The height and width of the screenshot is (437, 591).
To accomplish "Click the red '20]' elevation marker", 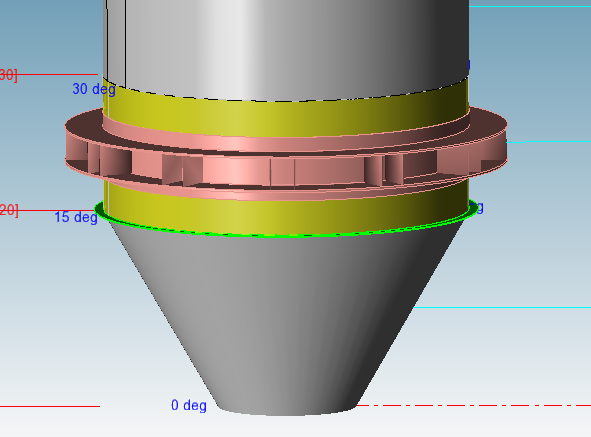I will (9, 210).
